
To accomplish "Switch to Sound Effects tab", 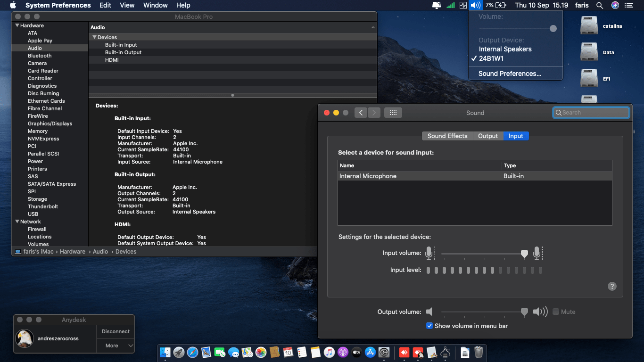I will point(447,136).
